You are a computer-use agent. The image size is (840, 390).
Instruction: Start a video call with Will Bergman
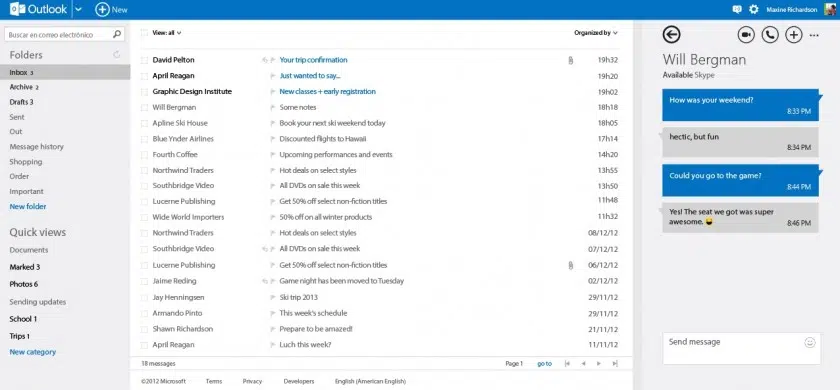pos(746,35)
